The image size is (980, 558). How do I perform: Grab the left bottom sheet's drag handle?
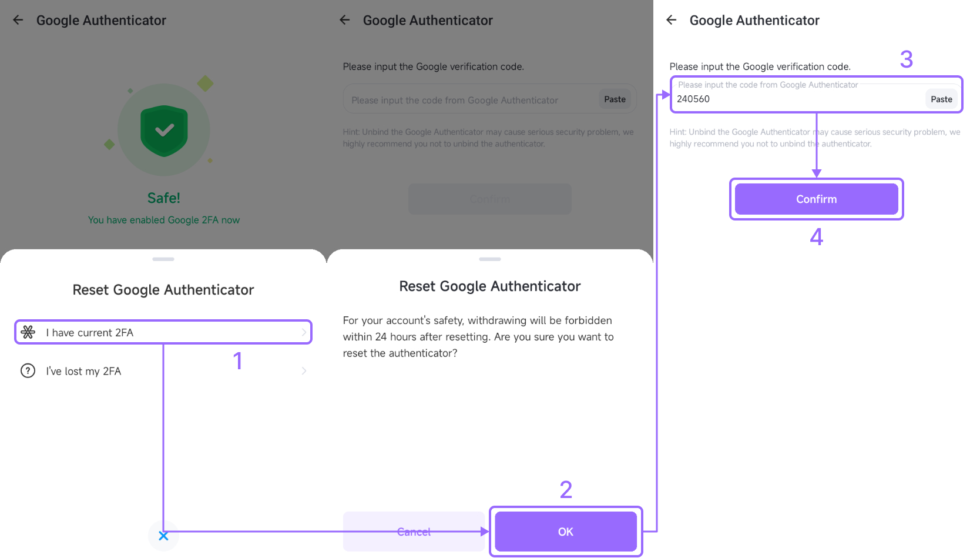[x=163, y=259]
